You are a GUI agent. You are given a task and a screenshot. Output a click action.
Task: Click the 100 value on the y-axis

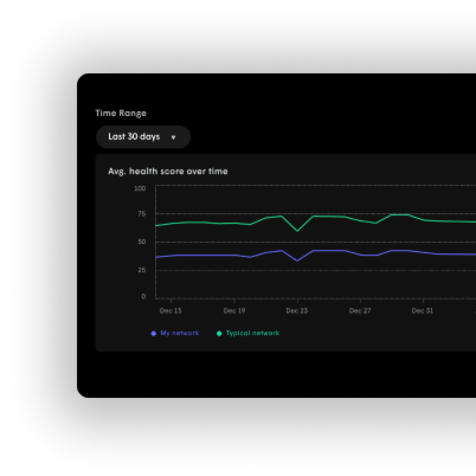[140, 188]
